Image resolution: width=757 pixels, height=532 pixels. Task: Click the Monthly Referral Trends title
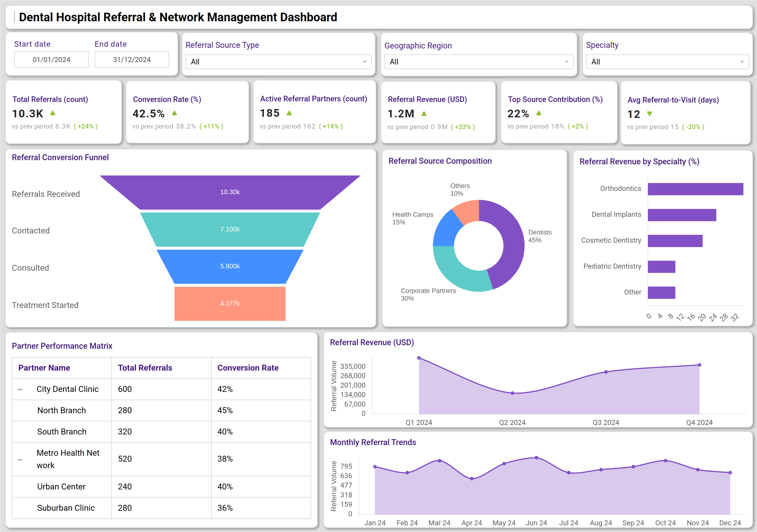373,442
